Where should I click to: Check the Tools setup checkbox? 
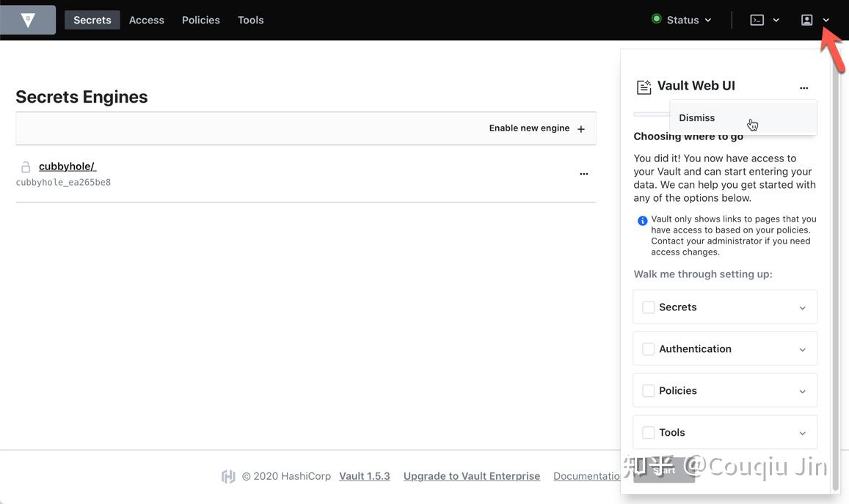[x=648, y=432]
